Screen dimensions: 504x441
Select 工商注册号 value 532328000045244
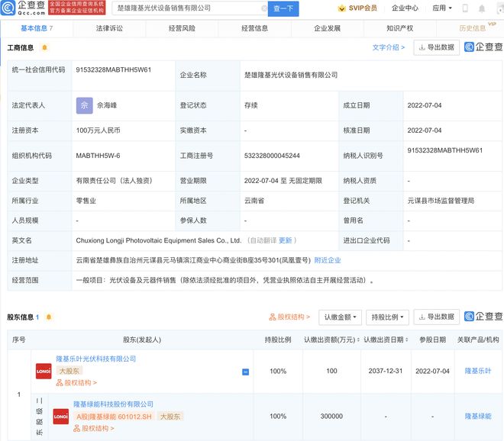(272, 156)
